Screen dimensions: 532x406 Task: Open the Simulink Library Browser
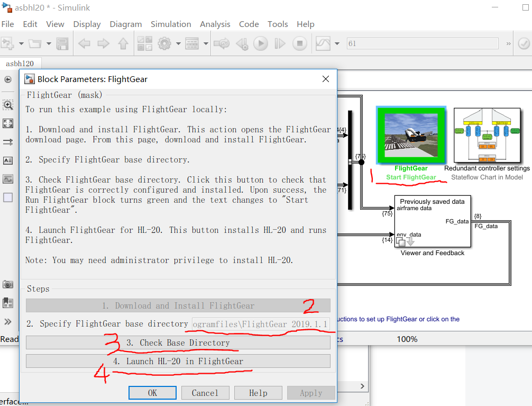click(144, 43)
